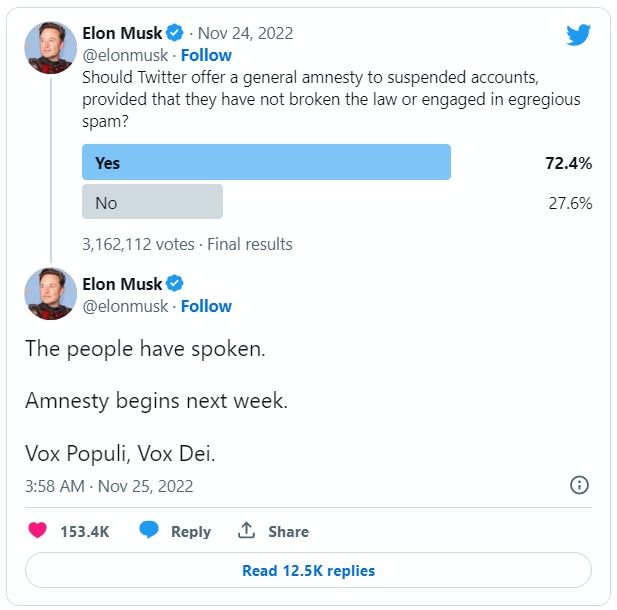Click the verified badge on the second tweet
The image size is (617, 610).
(173, 284)
